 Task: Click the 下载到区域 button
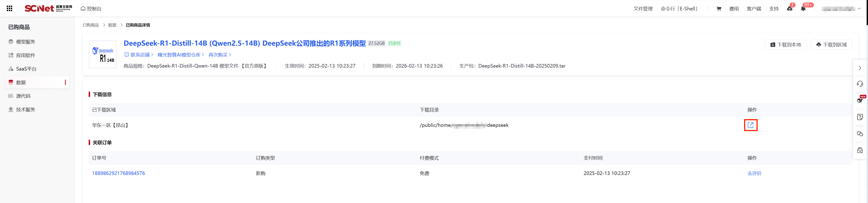[x=831, y=45]
